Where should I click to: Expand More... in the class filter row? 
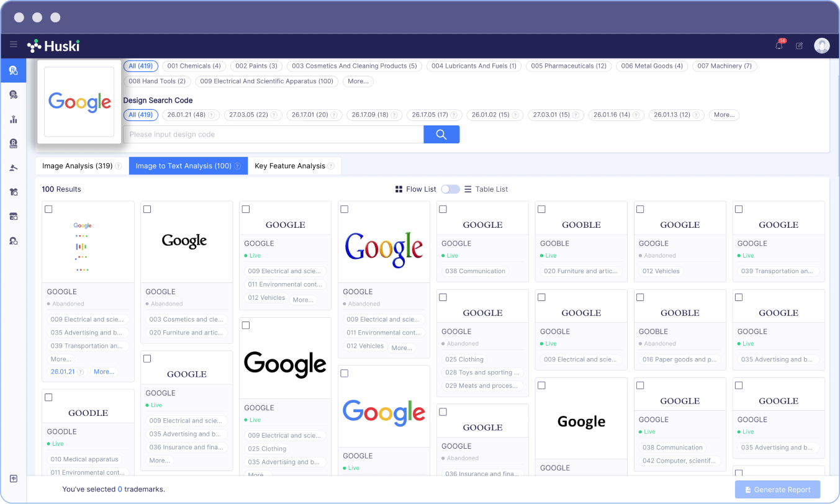(x=358, y=81)
